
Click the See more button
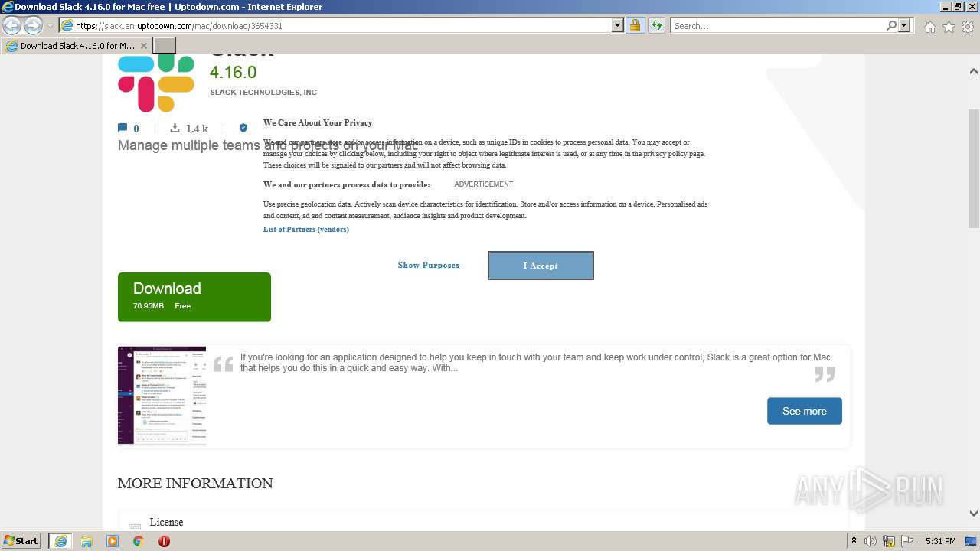805,411
